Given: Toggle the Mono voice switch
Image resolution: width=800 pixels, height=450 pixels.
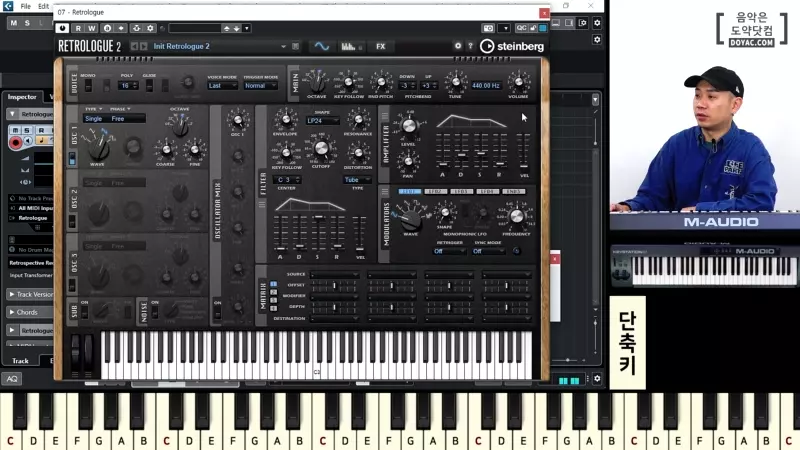Looking at the screenshot, I should (88, 85).
